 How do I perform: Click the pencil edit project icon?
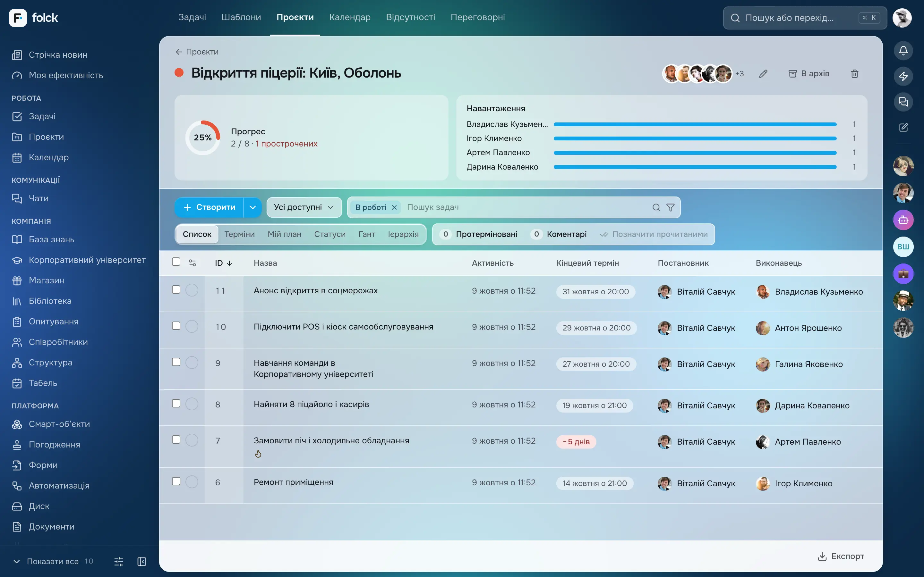763,74
